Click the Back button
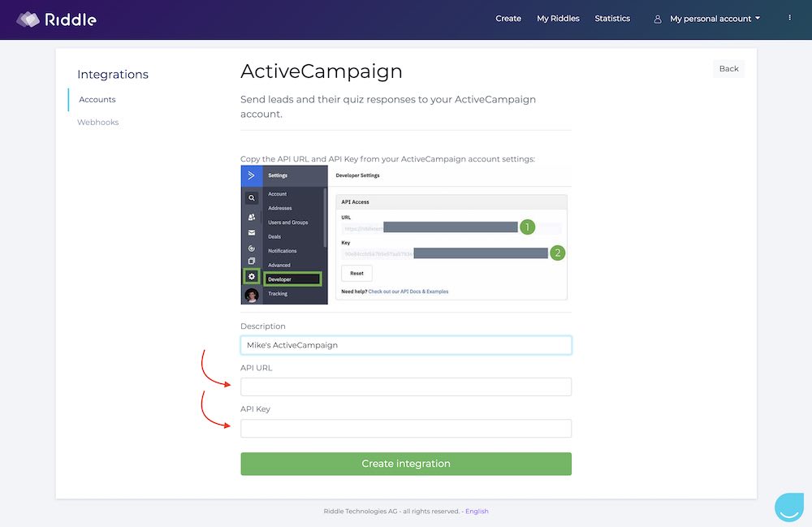This screenshot has width=812, height=527. [x=728, y=69]
